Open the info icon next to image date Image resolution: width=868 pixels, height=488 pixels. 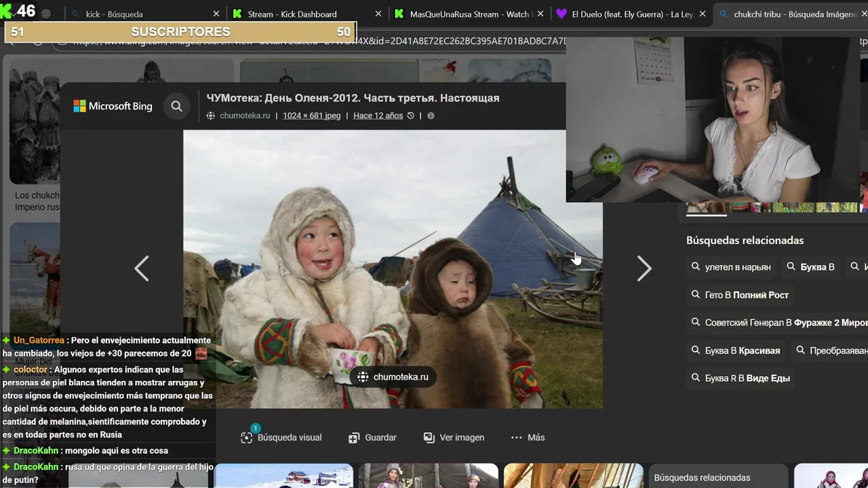[x=431, y=116]
